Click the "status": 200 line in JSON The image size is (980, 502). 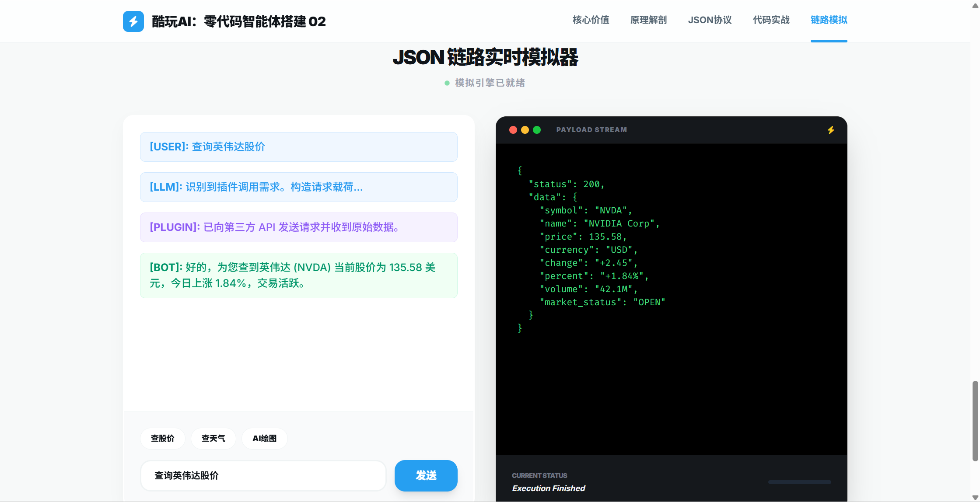[x=567, y=185]
